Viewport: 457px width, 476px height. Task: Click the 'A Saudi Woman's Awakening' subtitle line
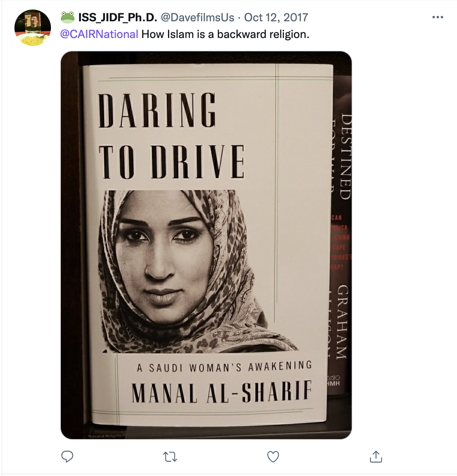224,367
